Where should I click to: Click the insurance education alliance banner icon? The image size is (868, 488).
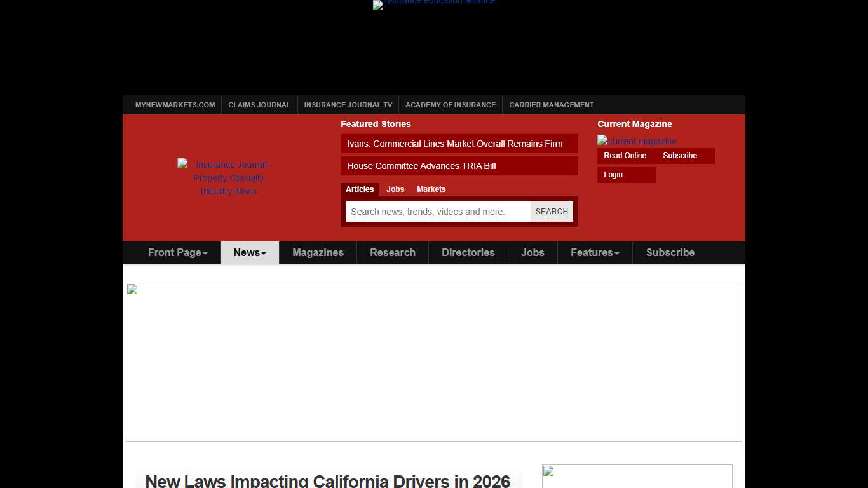[x=434, y=4]
